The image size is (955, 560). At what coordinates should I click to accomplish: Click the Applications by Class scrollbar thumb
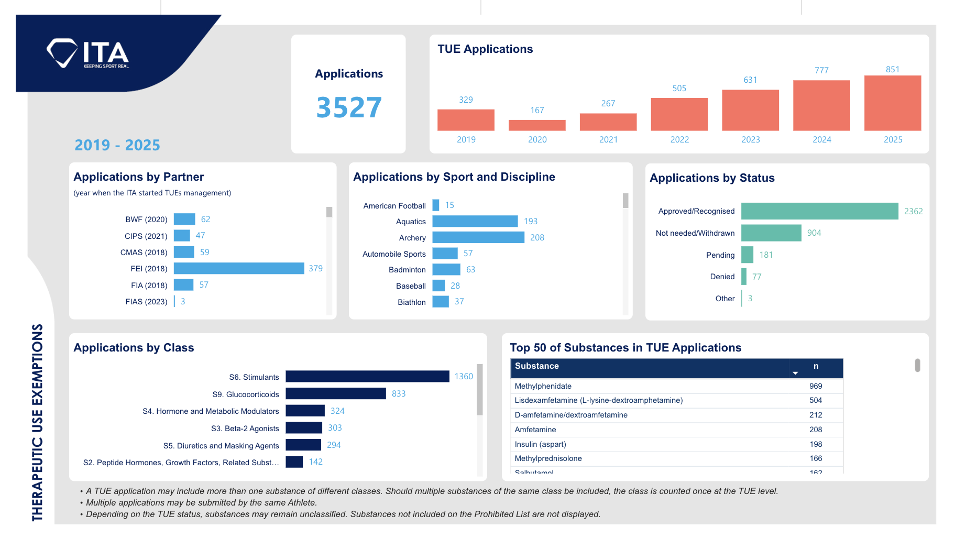(479, 390)
